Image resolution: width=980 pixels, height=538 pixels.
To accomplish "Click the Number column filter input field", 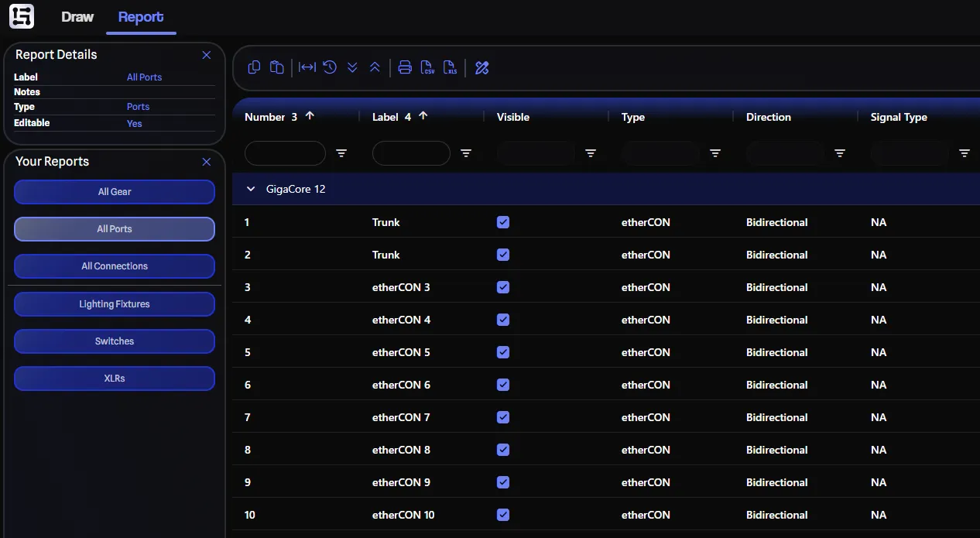I will click(x=285, y=153).
